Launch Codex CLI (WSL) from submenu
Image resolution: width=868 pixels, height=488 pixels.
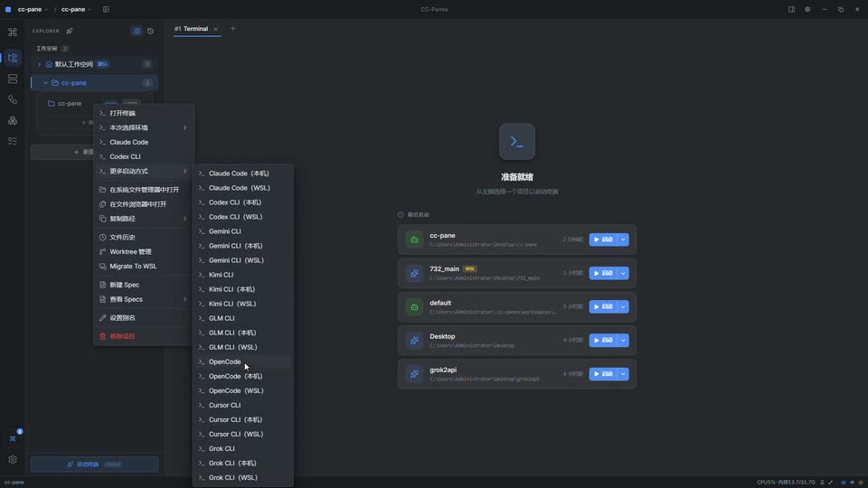(x=243, y=217)
